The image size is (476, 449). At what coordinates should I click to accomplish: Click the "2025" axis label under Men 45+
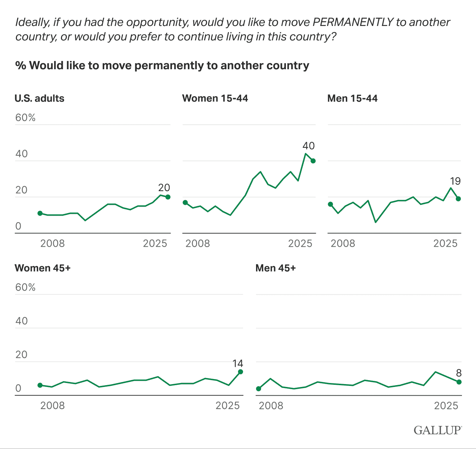[x=446, y=406]
